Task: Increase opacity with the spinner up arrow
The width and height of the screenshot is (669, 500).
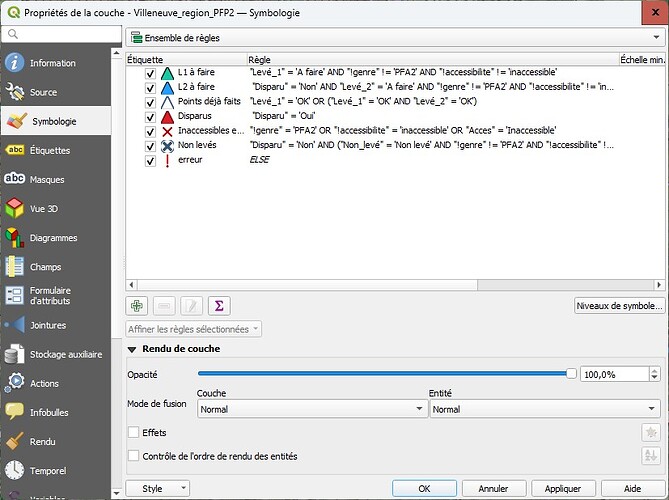Action: pos(654,371)
